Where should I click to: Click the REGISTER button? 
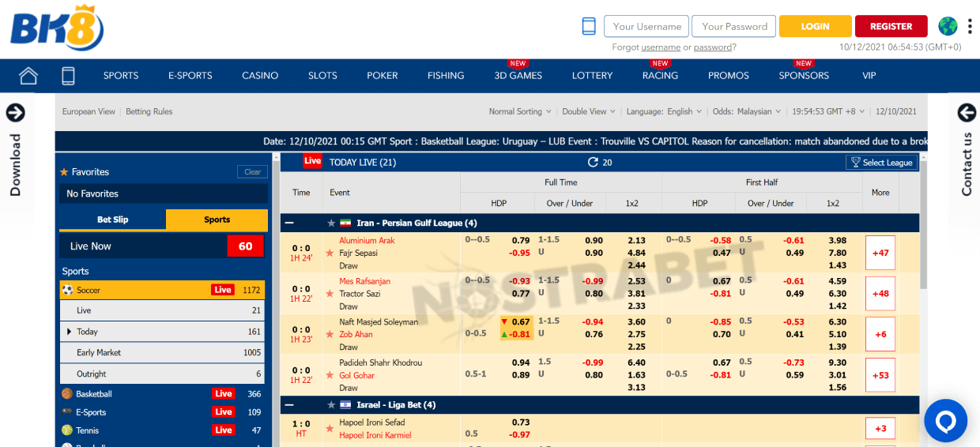(x=891, y=26)
